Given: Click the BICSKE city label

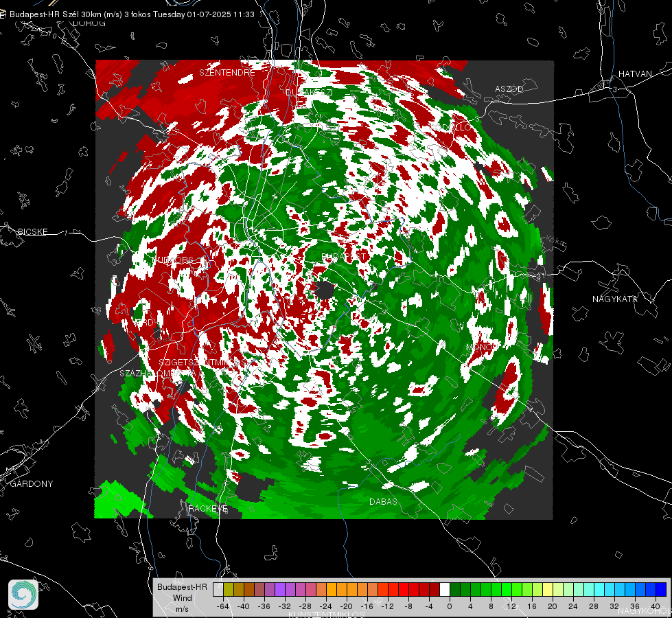Looking at the screenshot, I should (x=32, y=231).
